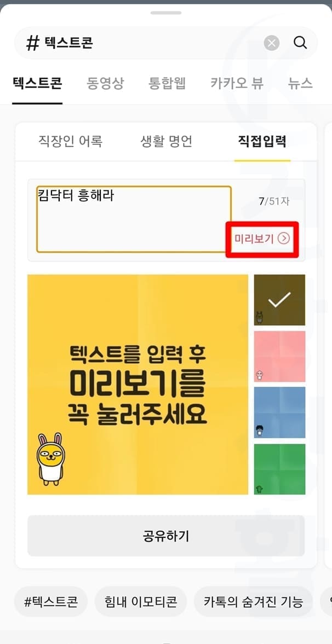
Task: Open the 카카오 뷰 tab
Action: [237, 83]
